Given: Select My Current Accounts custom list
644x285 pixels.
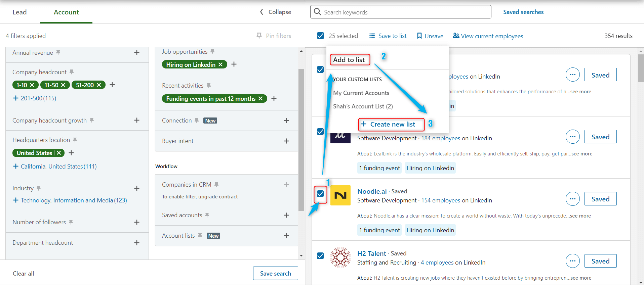Looking at the screenshot, I should point(361,93).
